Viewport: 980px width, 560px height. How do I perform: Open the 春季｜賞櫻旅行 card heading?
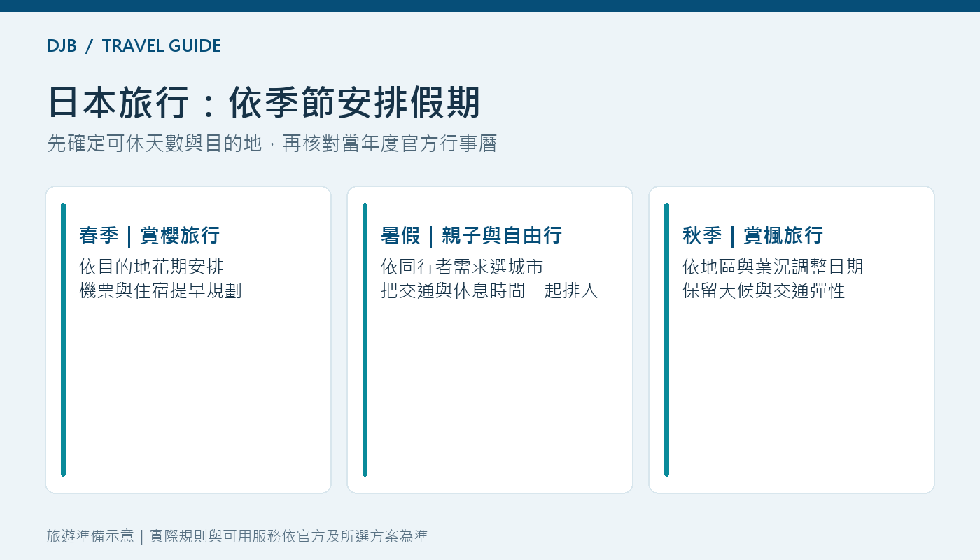150,235
